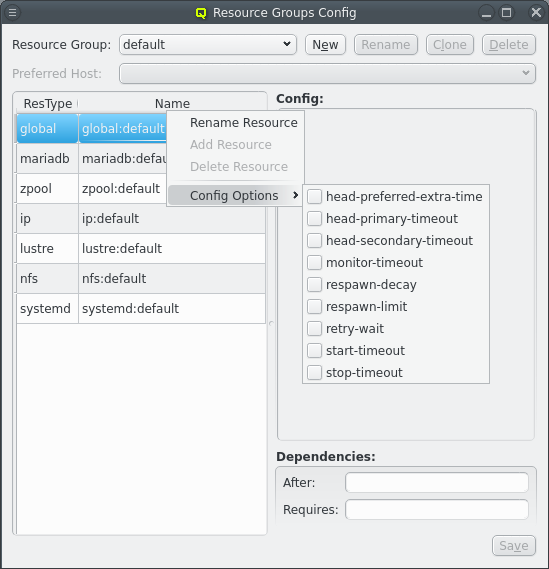Click the New button
Viewport: 549px width, 569px height.
[325, 45]
